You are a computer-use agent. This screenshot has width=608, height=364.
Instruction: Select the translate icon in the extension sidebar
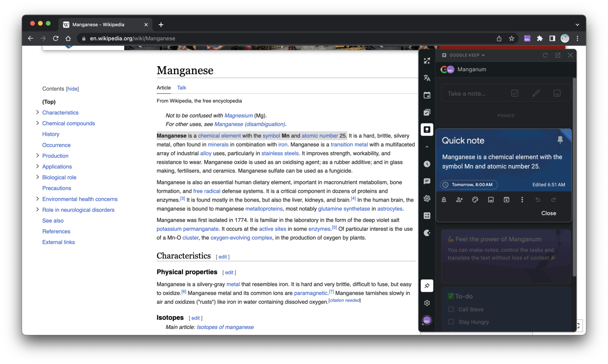coord(427,78)
